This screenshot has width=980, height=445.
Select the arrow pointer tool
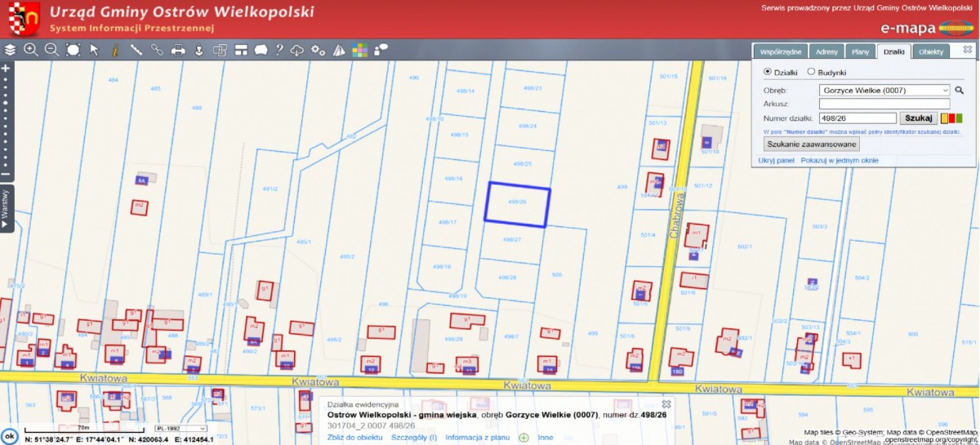(x=94, y=50)
